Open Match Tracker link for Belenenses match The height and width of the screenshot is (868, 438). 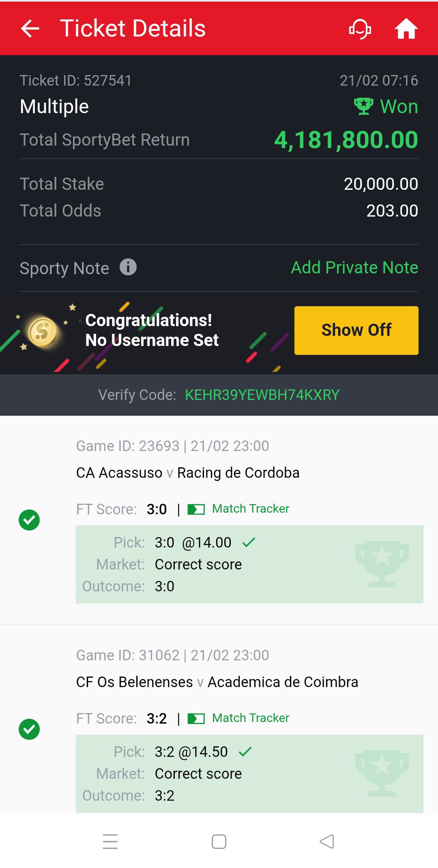pyautogui.click(x=251, y=718)
